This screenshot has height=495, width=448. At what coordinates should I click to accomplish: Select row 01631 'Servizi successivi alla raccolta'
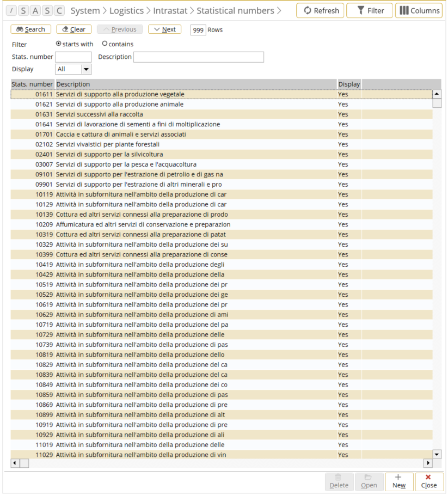click(x=222, y=114)
